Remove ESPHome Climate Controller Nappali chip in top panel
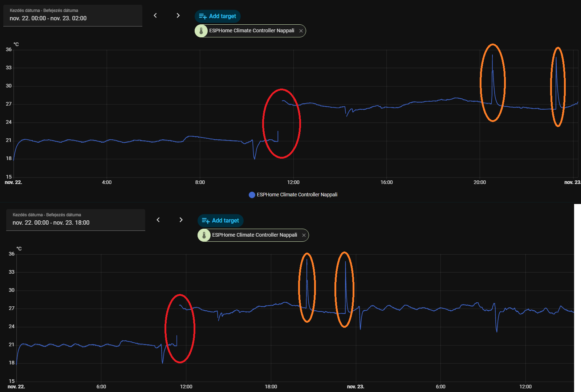Image resolution: width=581 pixels, height=392 pixels. 301,31
